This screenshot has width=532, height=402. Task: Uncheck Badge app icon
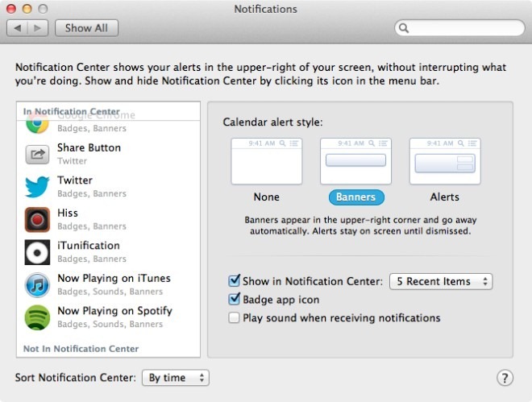click(x=235, y=299)
